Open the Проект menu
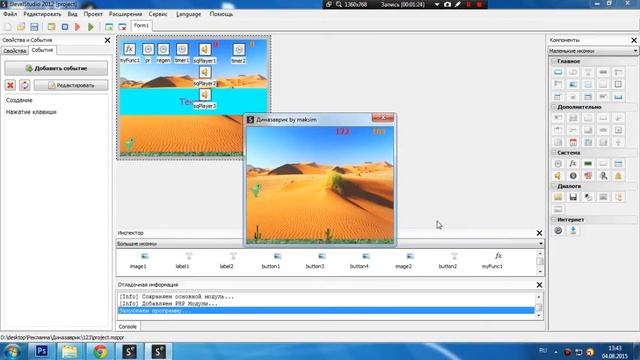This screenshot has height=360, width=640. (x=93, y=14)
